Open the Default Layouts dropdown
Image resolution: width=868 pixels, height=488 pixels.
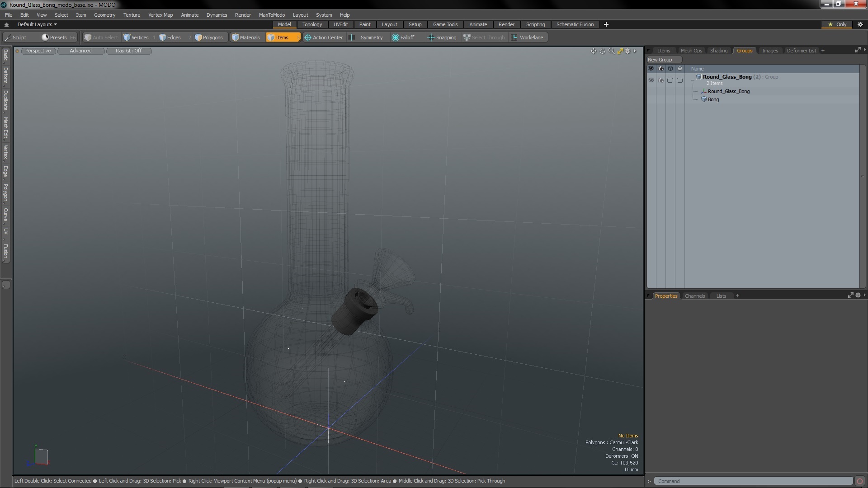pos(37,24)
